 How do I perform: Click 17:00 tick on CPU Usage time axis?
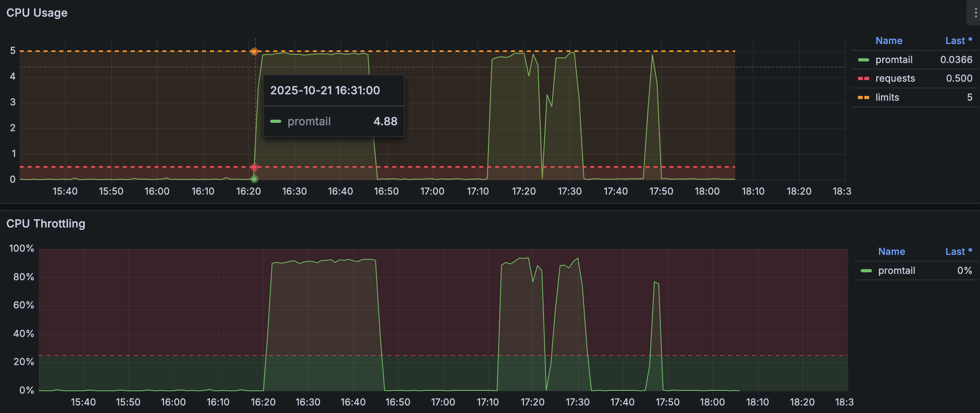[x=432, y=191]
